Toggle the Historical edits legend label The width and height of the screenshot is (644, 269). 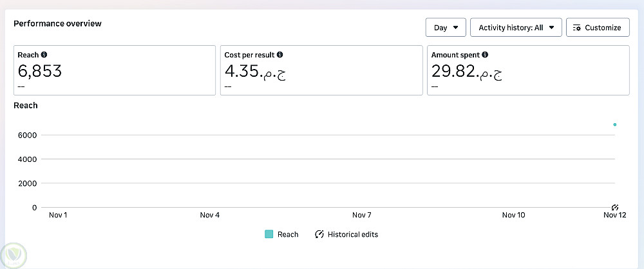[353, 234]
